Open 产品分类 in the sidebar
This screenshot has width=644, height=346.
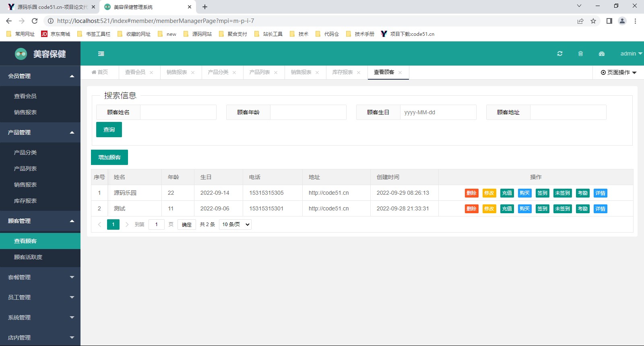pyautogui.click(x=40, y=152)
